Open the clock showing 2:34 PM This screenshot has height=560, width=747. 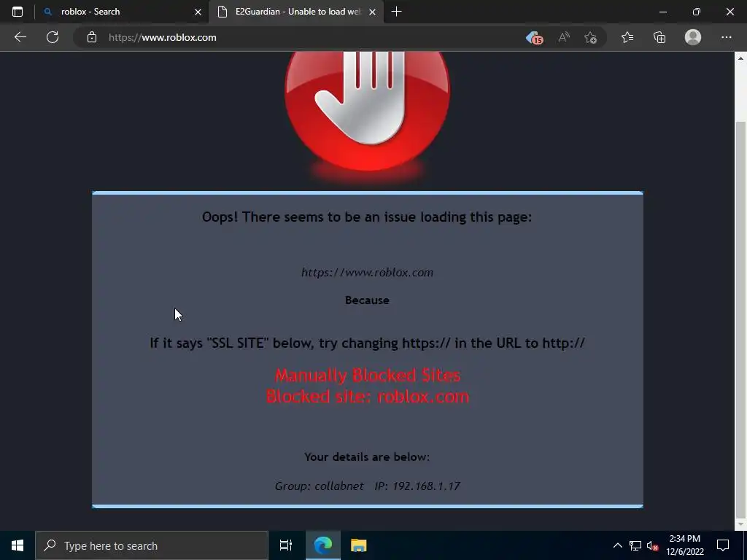[684, 545]
